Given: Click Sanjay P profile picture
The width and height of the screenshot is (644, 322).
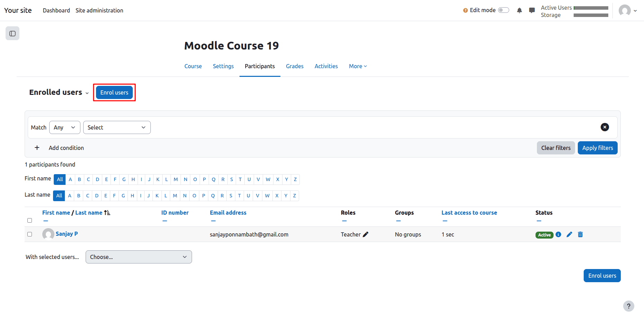Looking at the screenshot, I should pyautogui.click(x=48, y=234).
